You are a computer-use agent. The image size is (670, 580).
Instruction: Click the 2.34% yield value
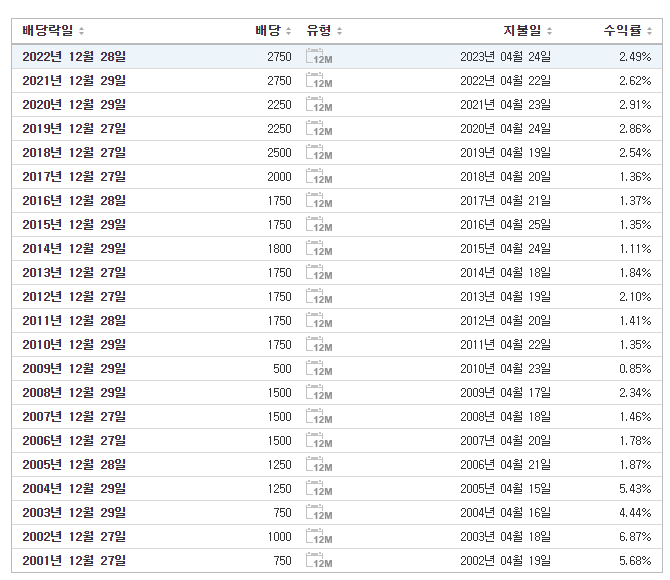tap(635, 393)
